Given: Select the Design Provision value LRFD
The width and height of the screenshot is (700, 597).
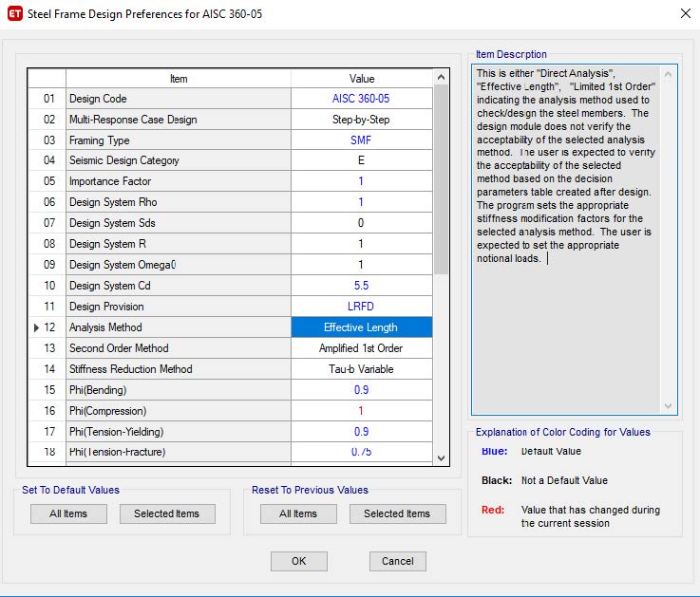Looking at the screenshot, I should coord(361,306).
